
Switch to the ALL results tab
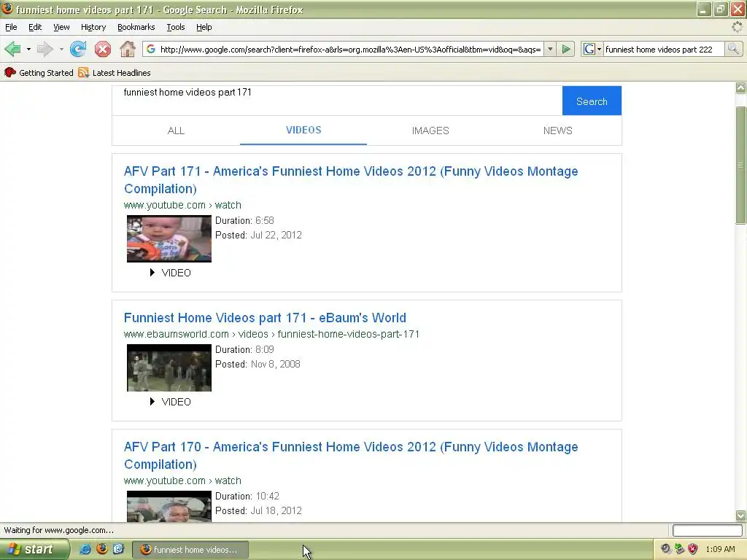(176, 131)
